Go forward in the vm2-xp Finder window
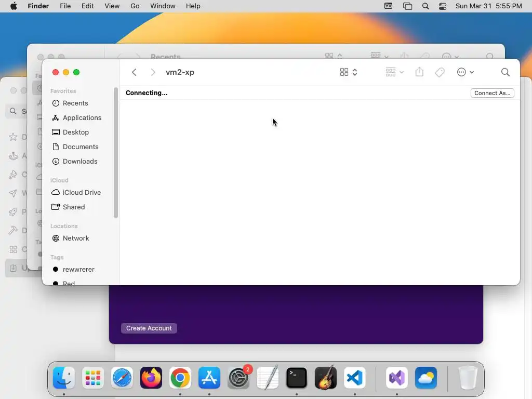Viewport: 532px width, 399px height. coord(153,72)
